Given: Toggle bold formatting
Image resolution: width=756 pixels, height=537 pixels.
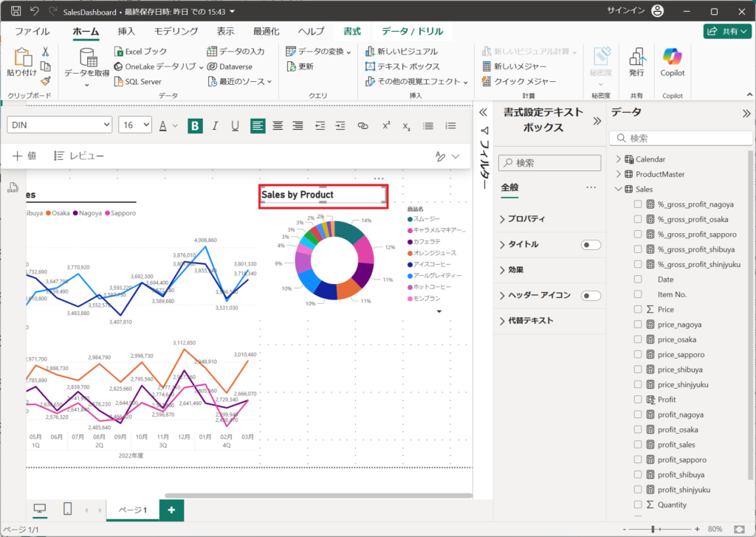Looking at the screenshot, I should point(195,125).
